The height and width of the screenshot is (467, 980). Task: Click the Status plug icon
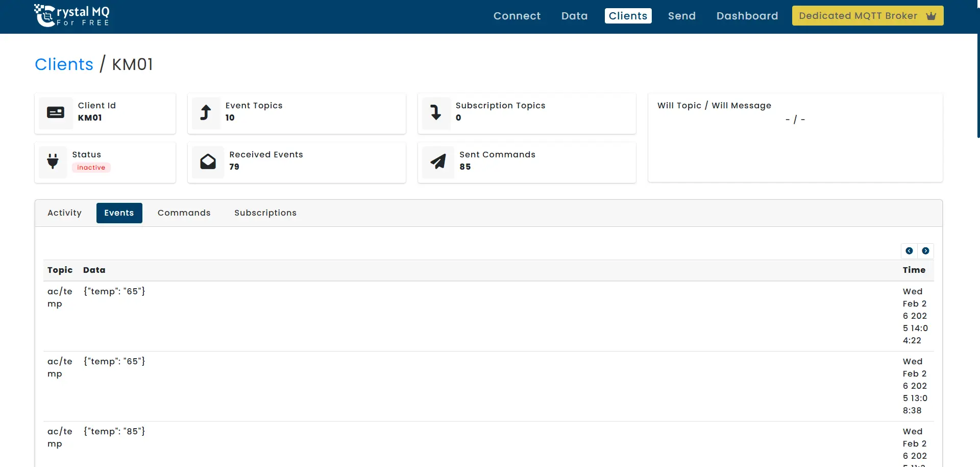pyautogui.click(x=53, y=161)
